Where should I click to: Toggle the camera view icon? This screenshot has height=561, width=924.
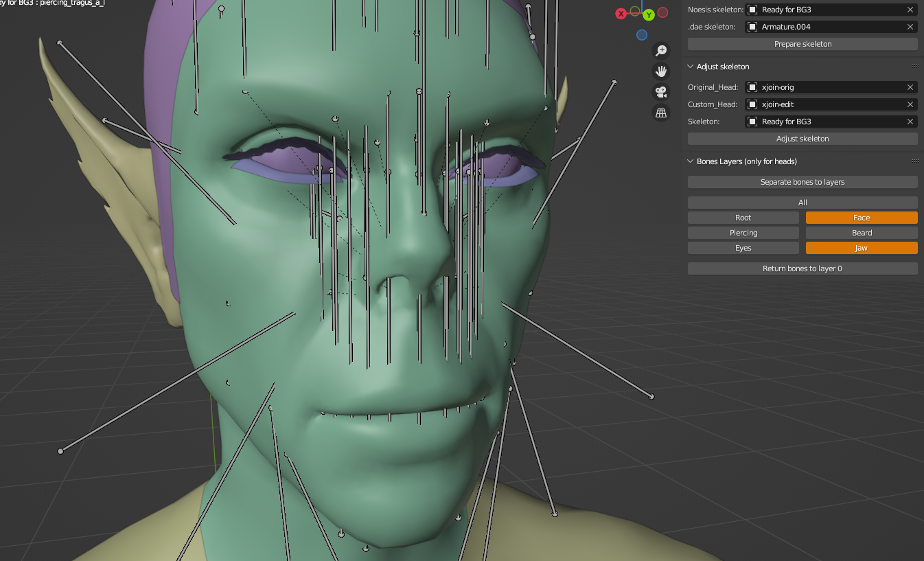tap(661, 92)
